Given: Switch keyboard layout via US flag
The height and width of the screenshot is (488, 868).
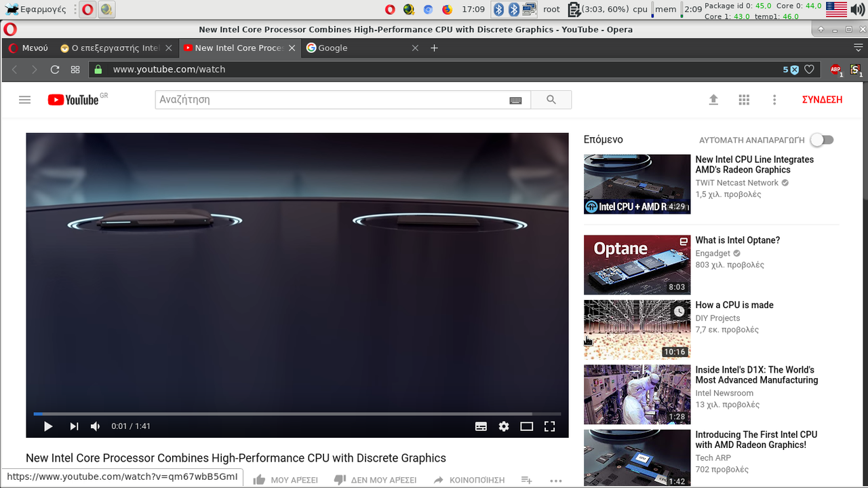Looking at the screenshot, I should (836, 10).
